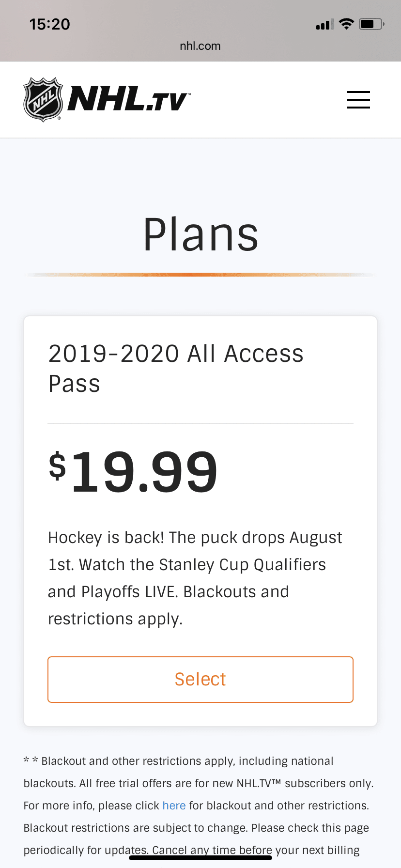Image resolution: width=401 pixels, height=868 pixels.
Task: Open the hamburger navigation menu
Action: [358, 99]
